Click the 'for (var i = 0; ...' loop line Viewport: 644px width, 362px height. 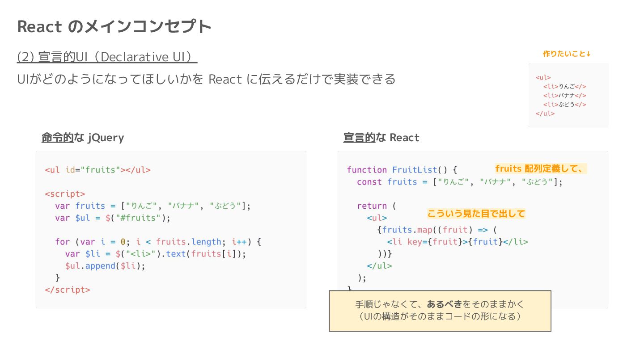point(157,242)
